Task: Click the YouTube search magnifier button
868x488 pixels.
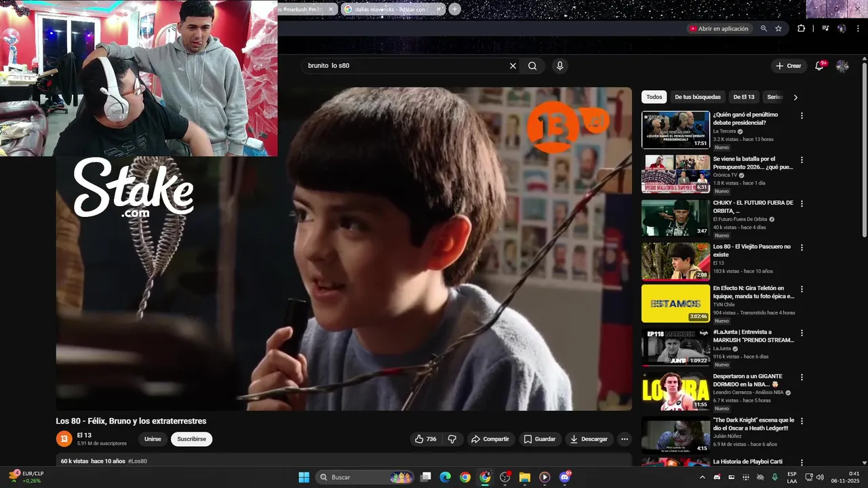Action: tap(532, 66)
